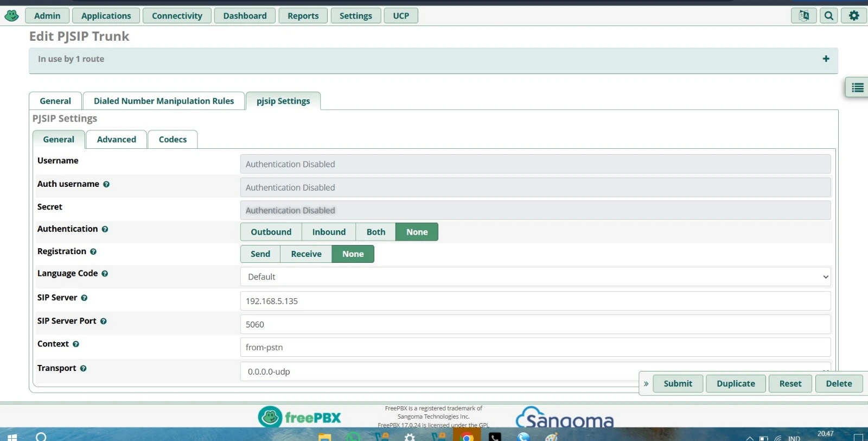Switch to the Codecs sub-tab

click(173, 140)
